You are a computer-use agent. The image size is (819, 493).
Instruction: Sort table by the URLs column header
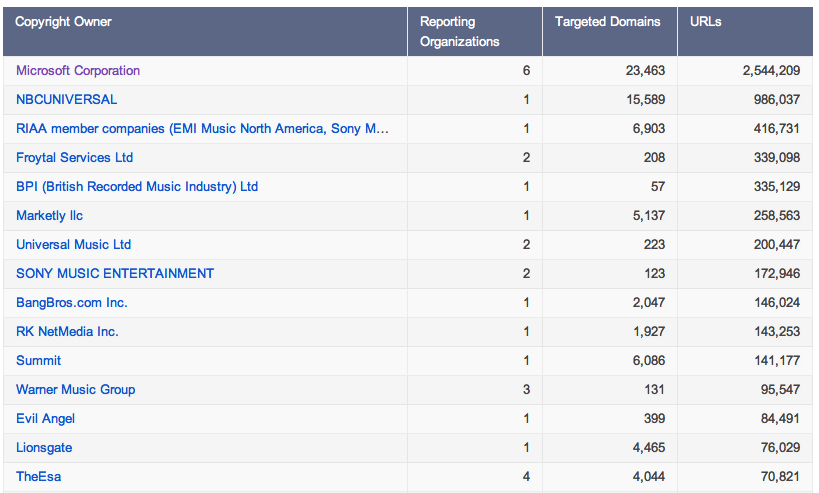[706, 22]
